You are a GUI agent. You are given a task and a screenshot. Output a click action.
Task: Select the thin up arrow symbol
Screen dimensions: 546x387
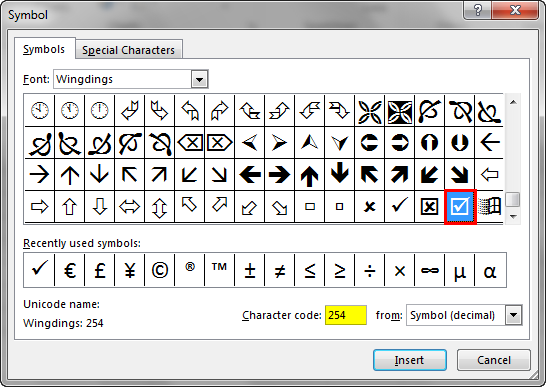tap(69, 175)
